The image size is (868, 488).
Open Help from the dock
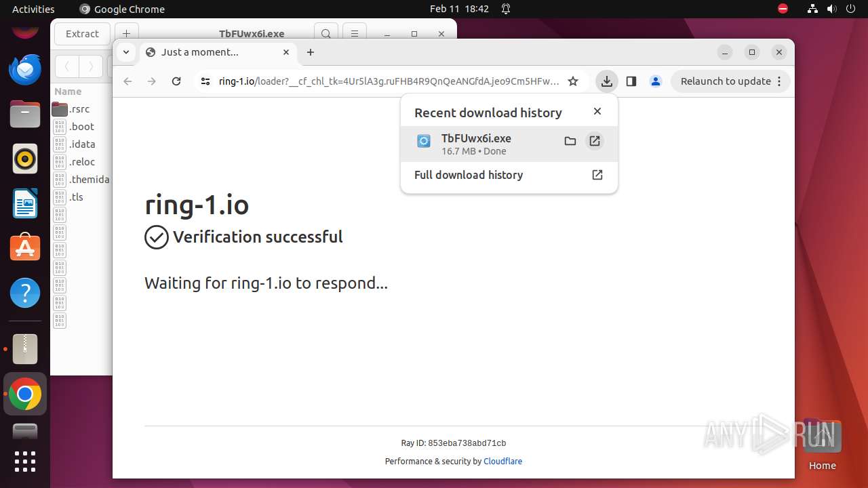tap(25, 293)
